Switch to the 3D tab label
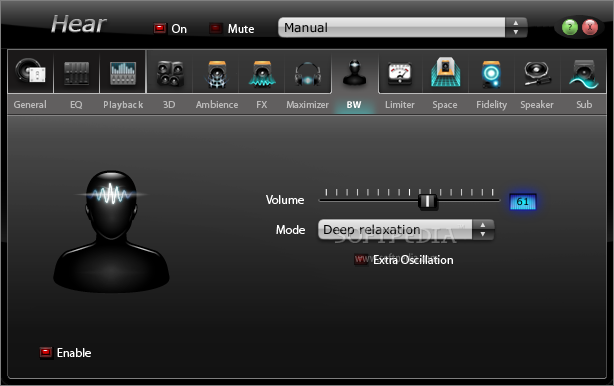614x386 pixels. point(169,105)
